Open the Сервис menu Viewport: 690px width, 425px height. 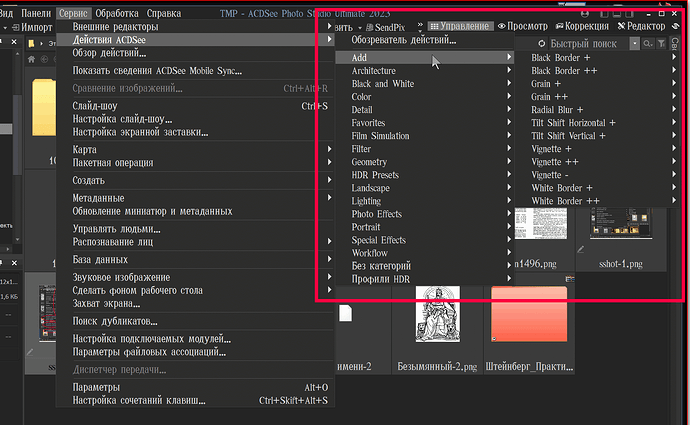pos(73,13)
